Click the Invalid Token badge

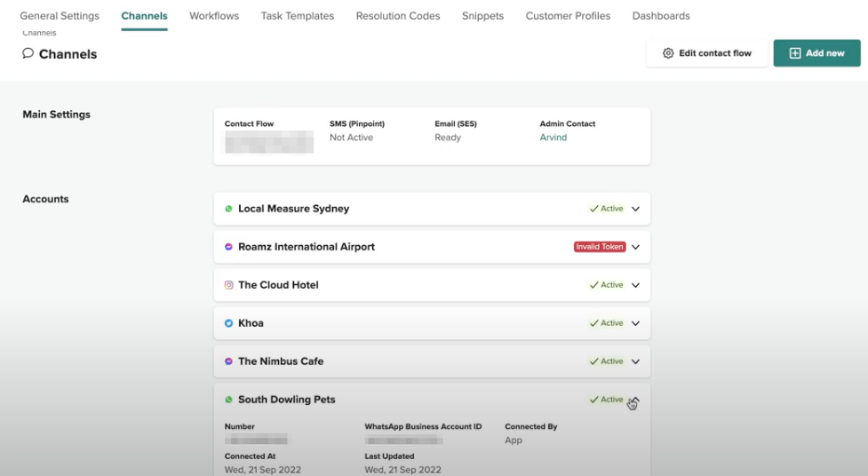(x=600, y=247)
